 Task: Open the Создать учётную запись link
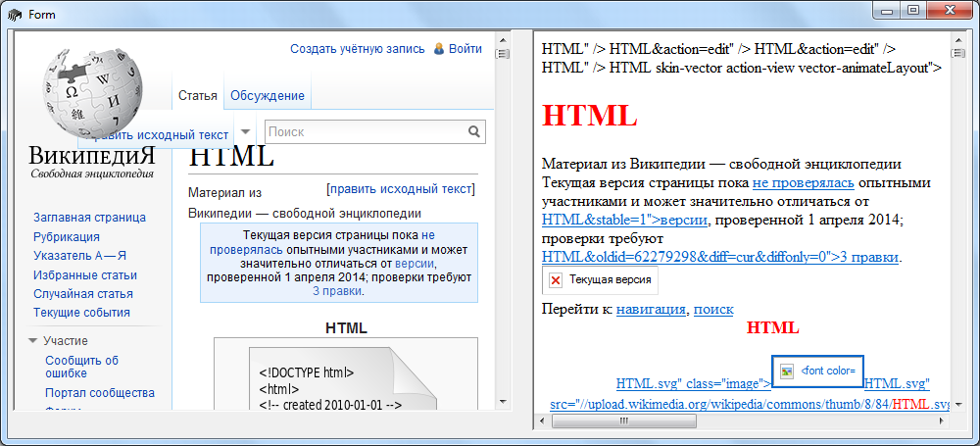click(357, 48)
